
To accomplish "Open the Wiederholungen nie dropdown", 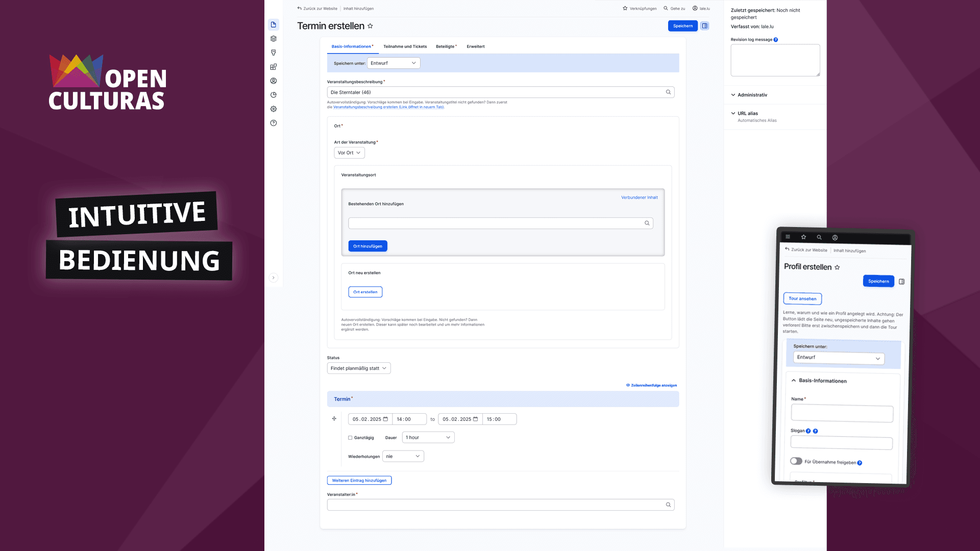I will [x=403, y=457].
